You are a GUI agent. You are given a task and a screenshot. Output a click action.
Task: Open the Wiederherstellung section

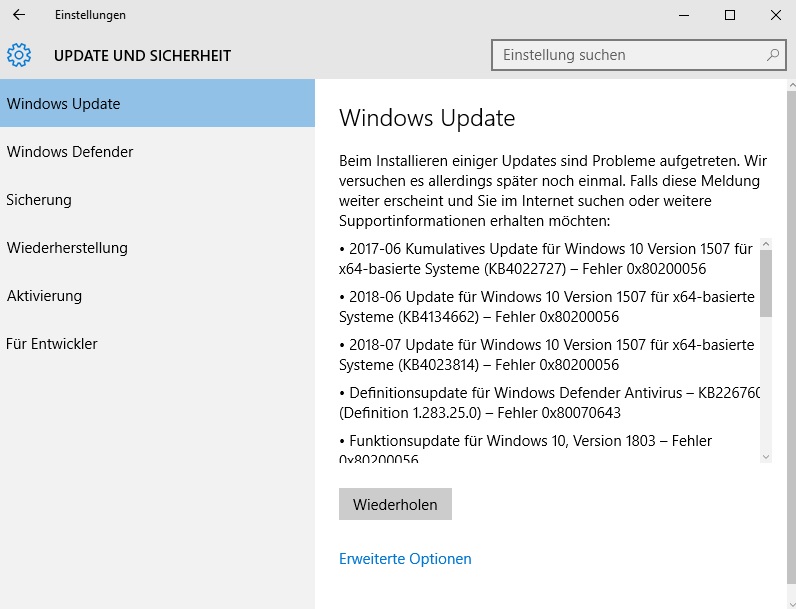[157, 248]
